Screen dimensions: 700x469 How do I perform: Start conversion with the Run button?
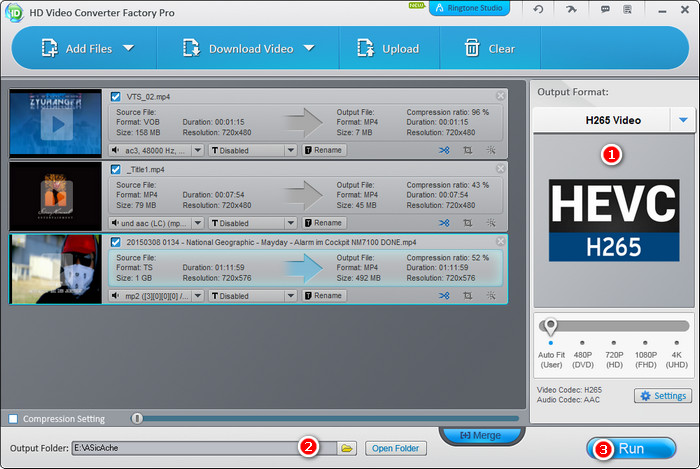click(x=631, y=448)
